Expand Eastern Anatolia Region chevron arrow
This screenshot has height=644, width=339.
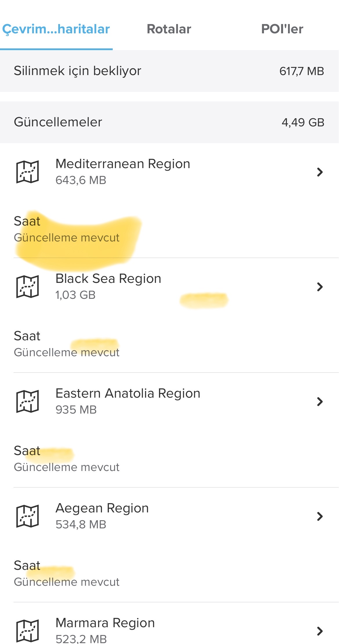320,402
